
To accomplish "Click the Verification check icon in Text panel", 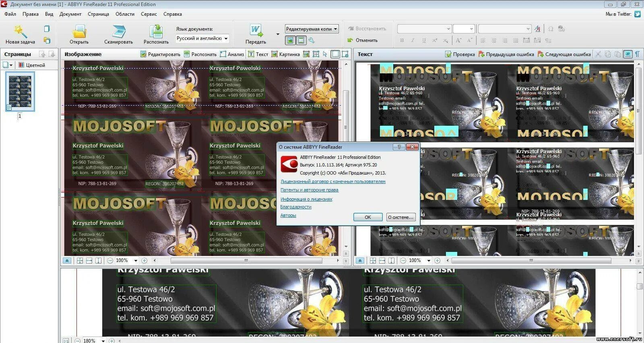I will (x=460, y=54).
